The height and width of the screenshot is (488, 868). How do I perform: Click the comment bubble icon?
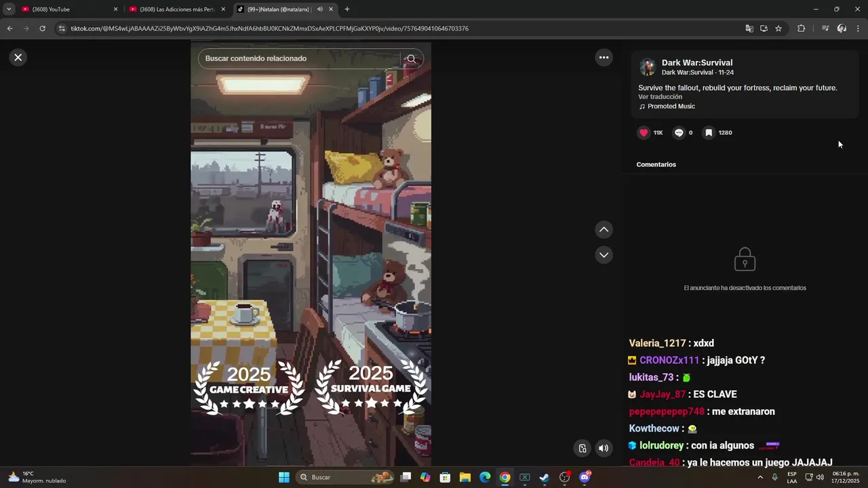[x=679, y=133]
